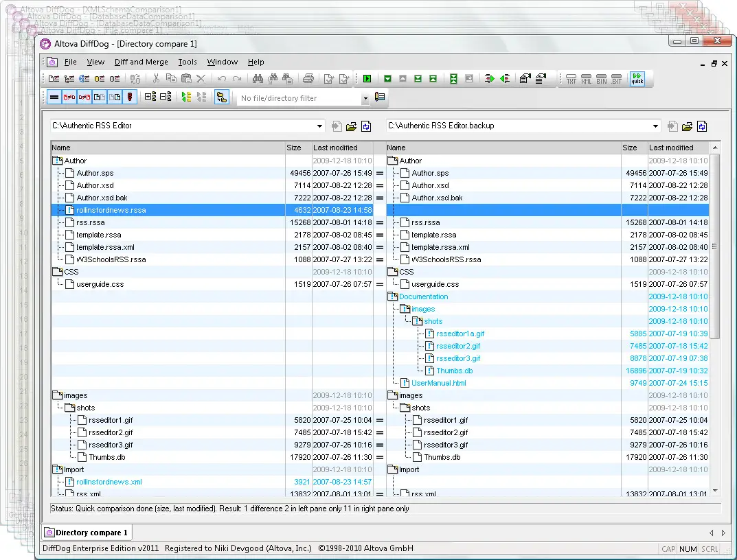Click the Compare Files toolbar icon
737x560 pixels.
pyautogui.click(x=54, y=78)
